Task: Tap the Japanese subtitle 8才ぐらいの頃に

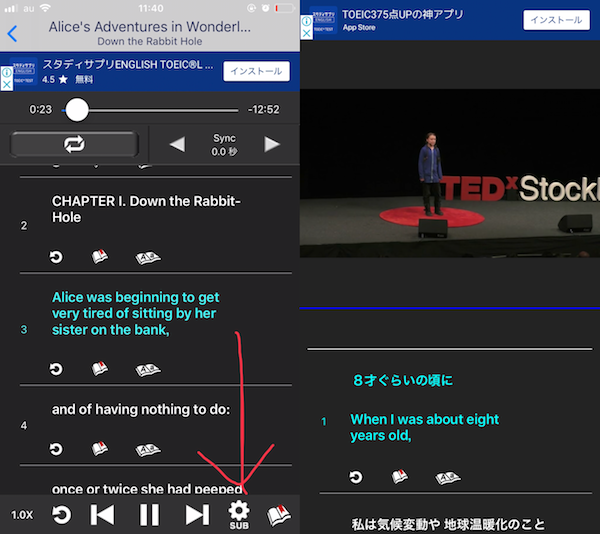Action: point(403,380)
